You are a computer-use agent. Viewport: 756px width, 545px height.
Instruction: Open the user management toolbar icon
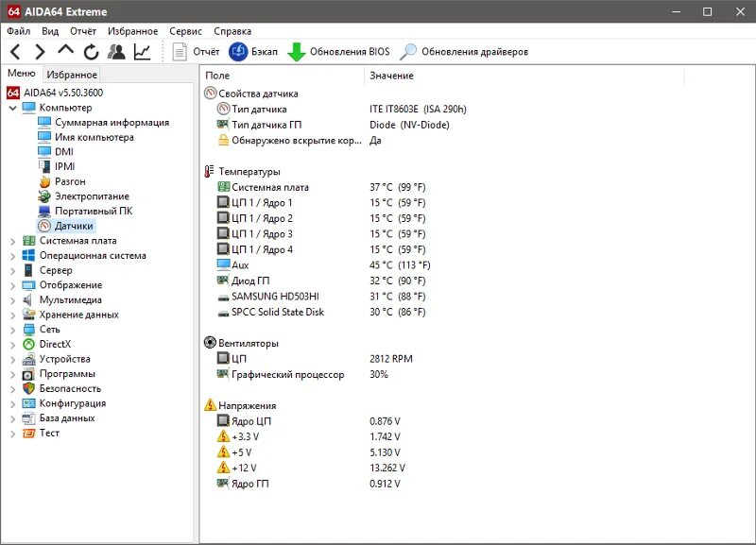pyautogui.click(x=116, y=52)
